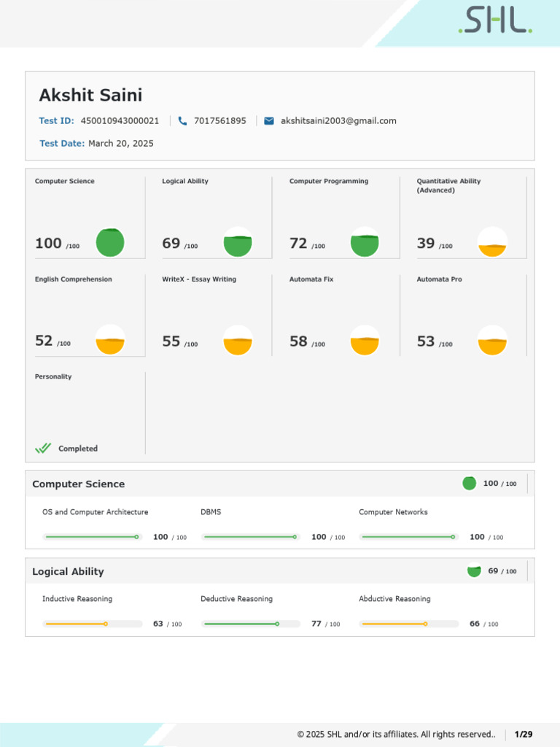Click the Deductive Reasoning score slider

251,624
